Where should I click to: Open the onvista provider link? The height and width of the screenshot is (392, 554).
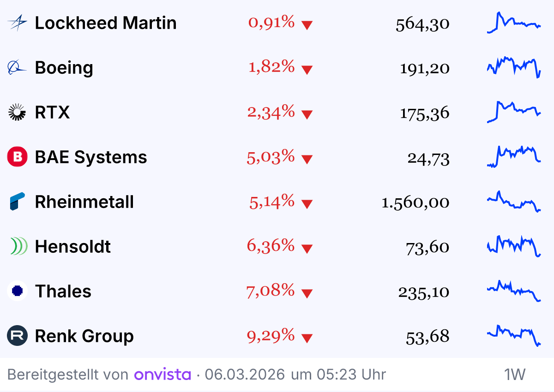163,374
